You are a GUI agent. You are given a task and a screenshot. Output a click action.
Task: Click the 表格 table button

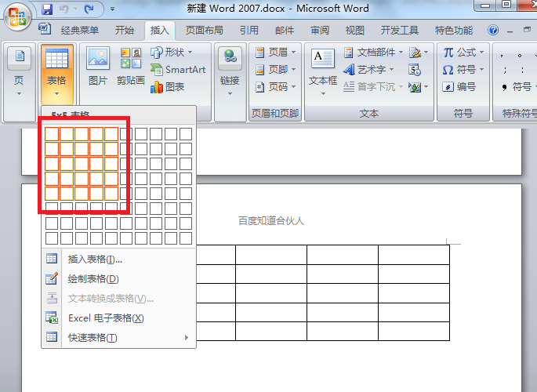pyautogui.click(x=57, y=73)
